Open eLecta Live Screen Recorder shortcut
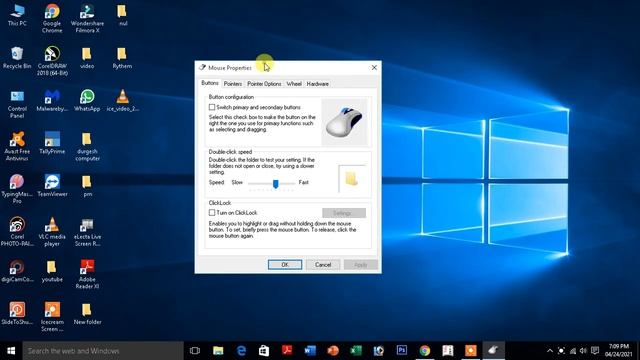640x360 pixels. point(87,231)
